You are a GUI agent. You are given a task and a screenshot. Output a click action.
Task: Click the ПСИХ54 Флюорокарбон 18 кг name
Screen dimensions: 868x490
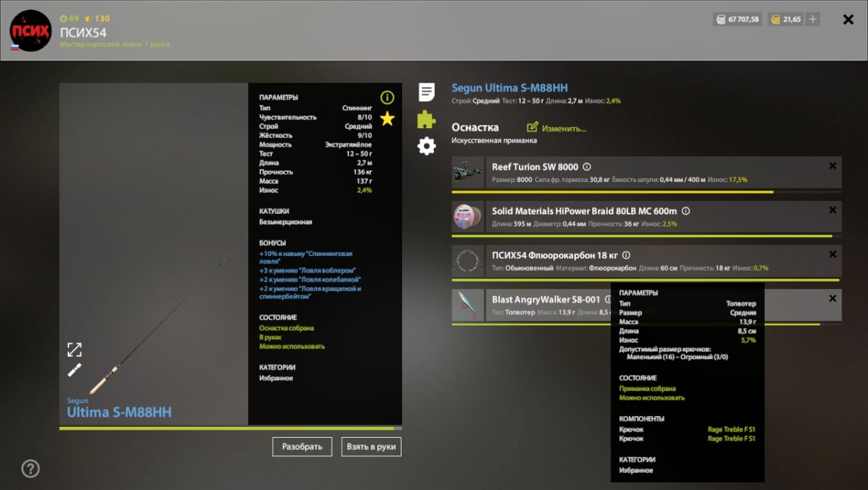(555, 255)
